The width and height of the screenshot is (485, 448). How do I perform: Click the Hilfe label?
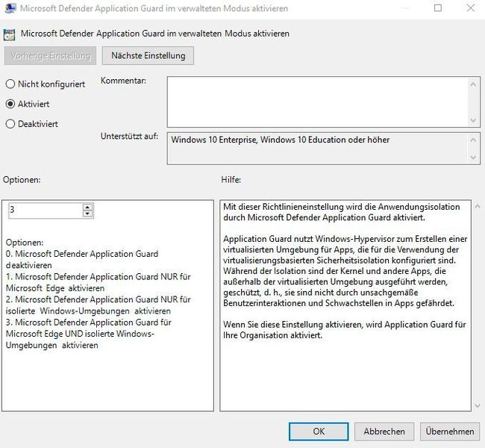[x=231, y=179]
